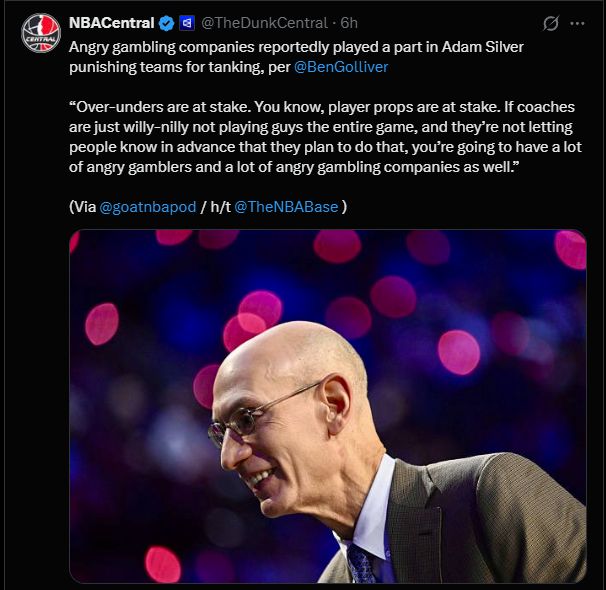Click the Grok icon on the tweet

point(549,24)
